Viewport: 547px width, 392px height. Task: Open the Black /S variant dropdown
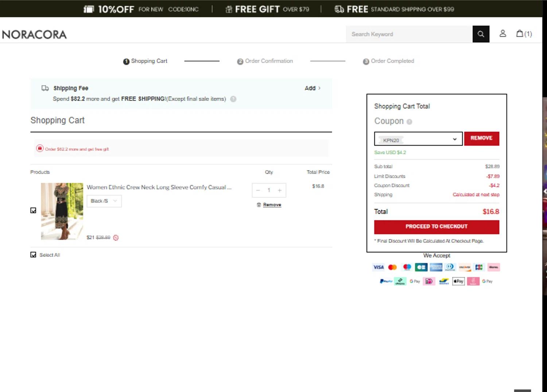pyautogui.click(x=104, y=201)
